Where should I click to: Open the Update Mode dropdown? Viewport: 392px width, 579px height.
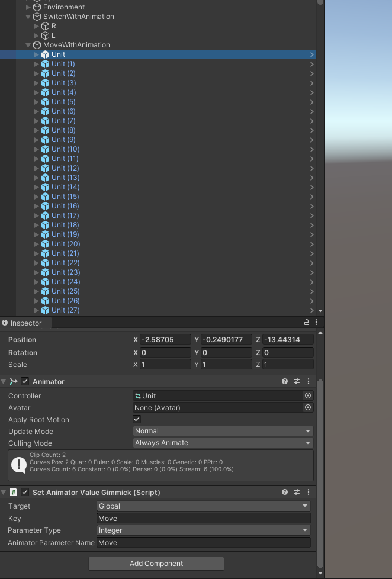pyautogui.click(x=223, y=431)
